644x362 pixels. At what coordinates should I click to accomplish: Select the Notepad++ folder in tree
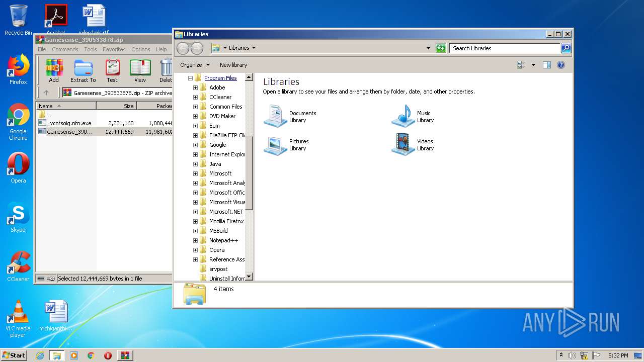[x=223, y=240]
